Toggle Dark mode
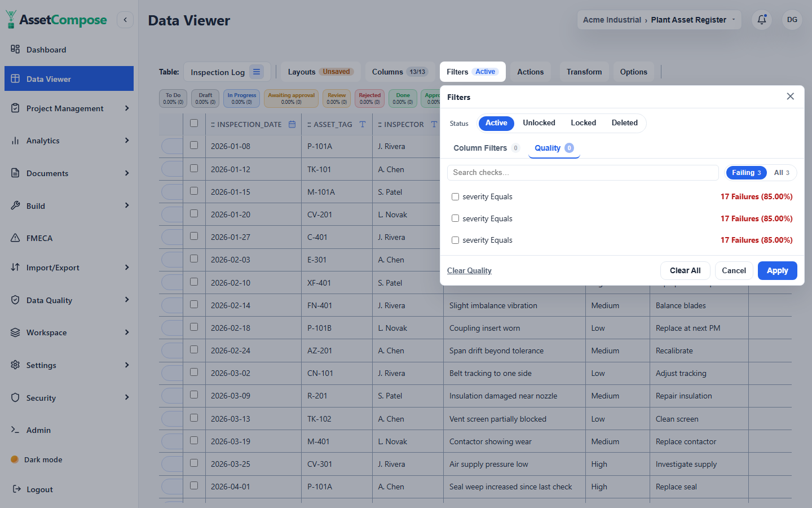The height and width of the screenshot is (508, 812). [x=37, y=459]
